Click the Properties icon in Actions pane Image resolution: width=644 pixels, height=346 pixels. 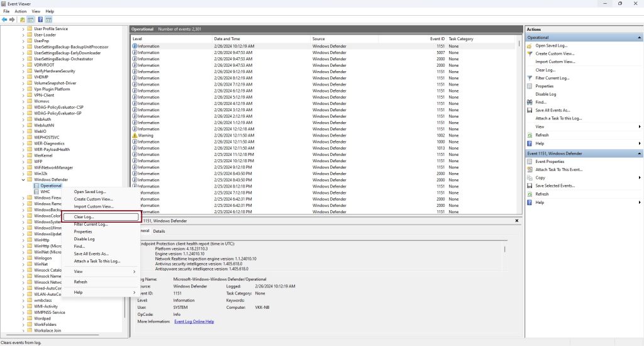click(x=530, y=86)
